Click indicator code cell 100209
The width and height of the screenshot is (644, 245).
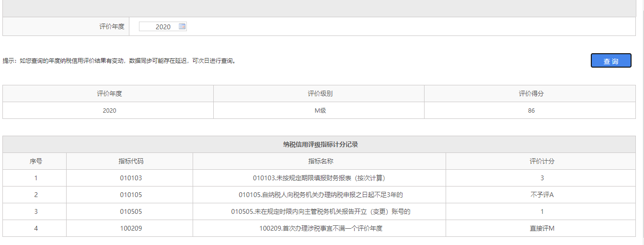tap(131, 228)
